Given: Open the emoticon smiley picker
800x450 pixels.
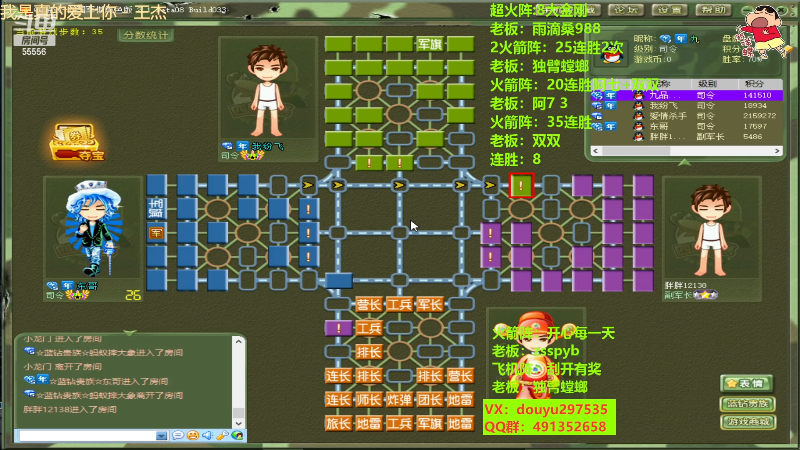Looking at the screenshot, I should (x=192, y=435).
